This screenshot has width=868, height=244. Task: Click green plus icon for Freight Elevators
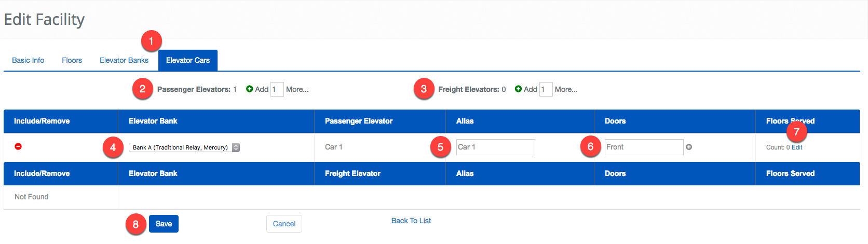pos(518,89)
